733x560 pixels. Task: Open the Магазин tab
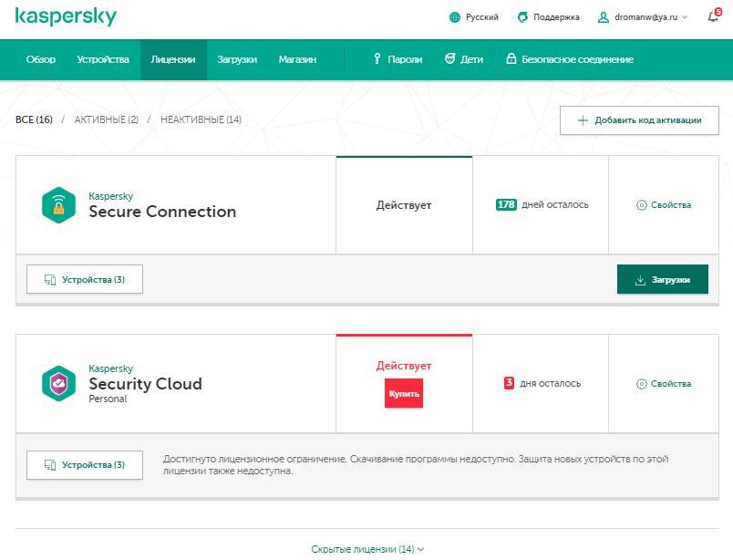(297, 59)
